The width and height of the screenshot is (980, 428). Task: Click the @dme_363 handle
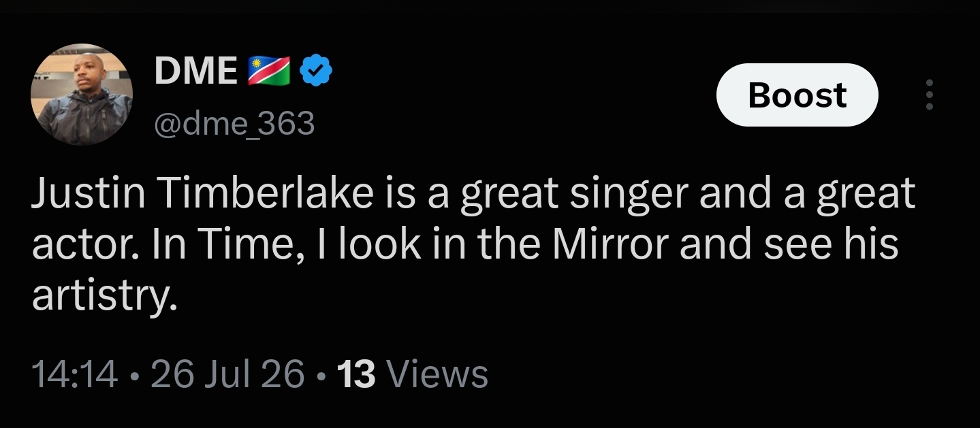(234, 123)
